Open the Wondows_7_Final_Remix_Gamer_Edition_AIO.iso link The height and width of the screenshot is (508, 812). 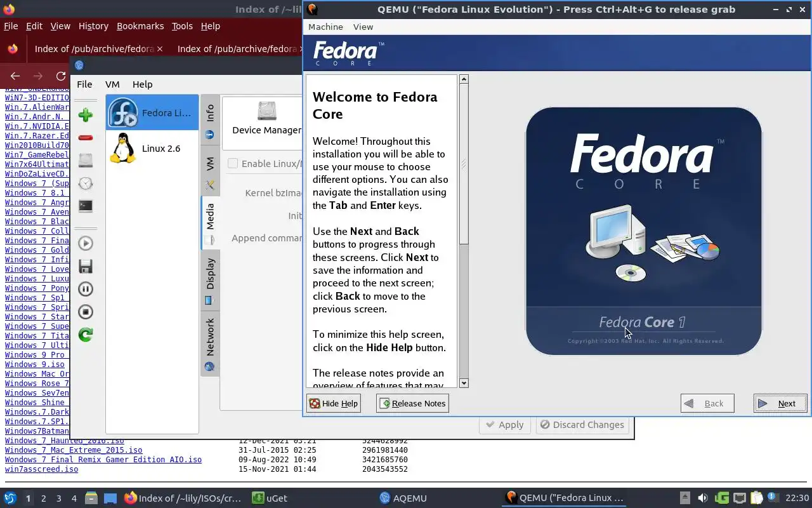103,460
